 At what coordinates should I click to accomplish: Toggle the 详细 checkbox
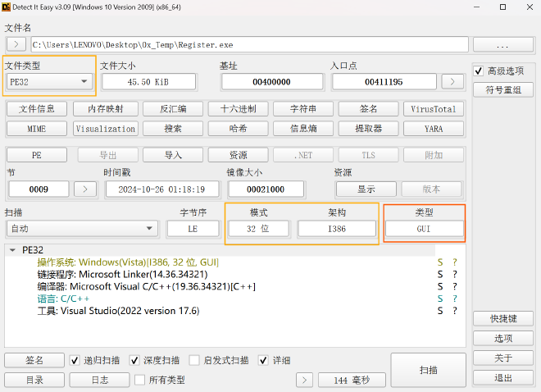pos(263,361)
